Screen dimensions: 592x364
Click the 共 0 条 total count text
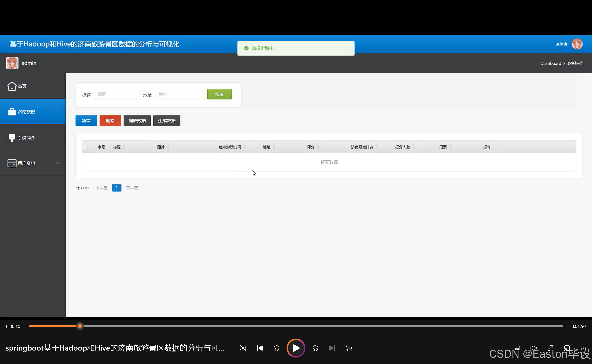coord(82,188)
